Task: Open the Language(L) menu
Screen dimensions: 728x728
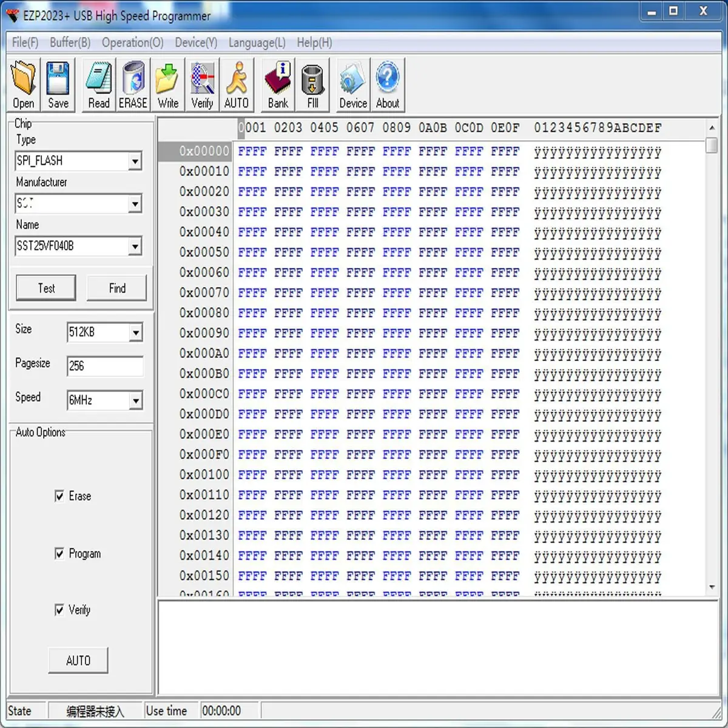Action: [x=257, y=42]
